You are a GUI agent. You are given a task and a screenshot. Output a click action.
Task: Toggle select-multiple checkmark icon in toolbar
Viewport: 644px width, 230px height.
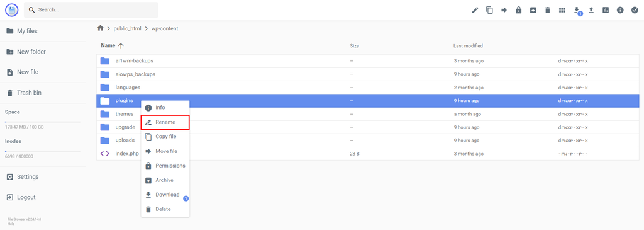click(635, 10)
